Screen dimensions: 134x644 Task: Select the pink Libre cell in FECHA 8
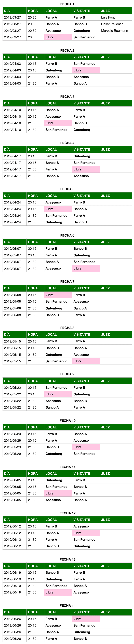coord(86,361)
